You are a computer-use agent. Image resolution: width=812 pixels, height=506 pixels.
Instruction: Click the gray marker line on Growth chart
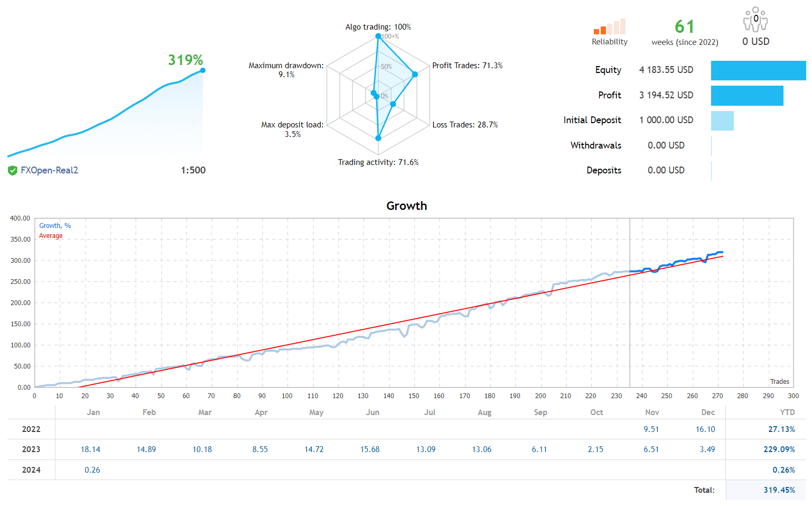(x=630, y=301)
